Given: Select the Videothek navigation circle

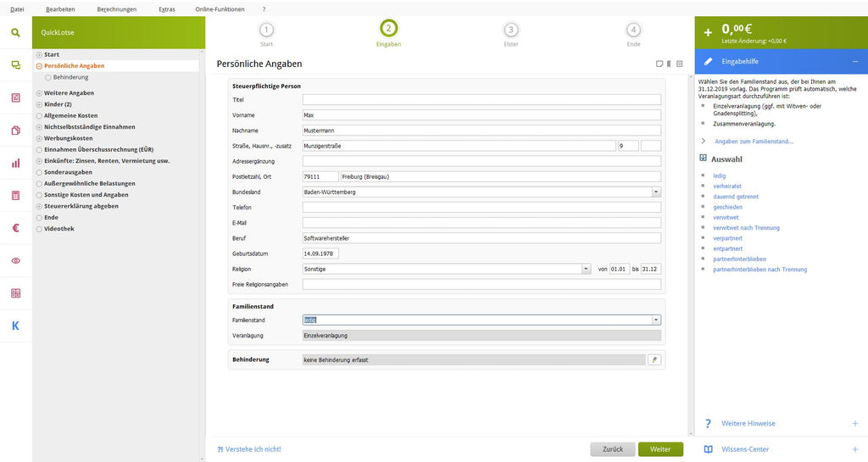Looking at the screenshot, I should click(x=39, y=229).
